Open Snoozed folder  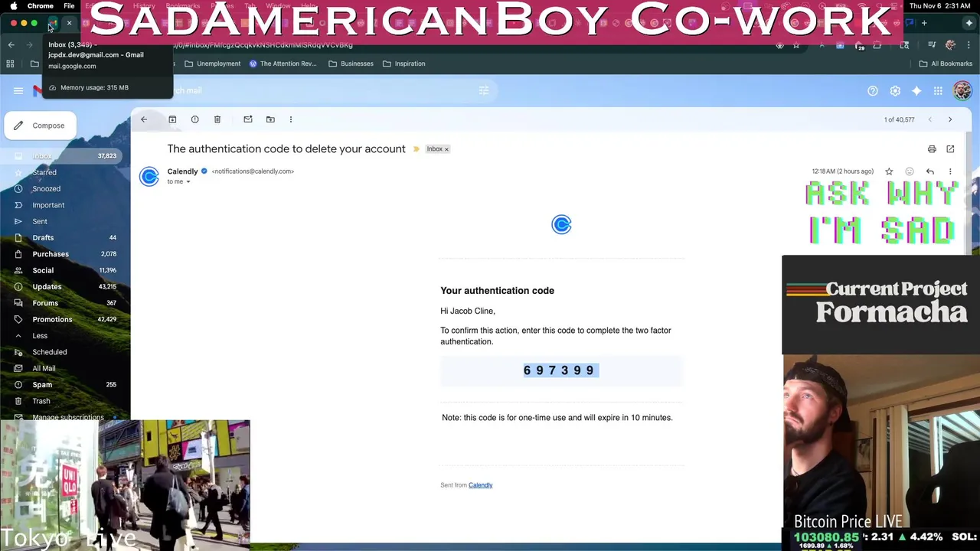61,189
